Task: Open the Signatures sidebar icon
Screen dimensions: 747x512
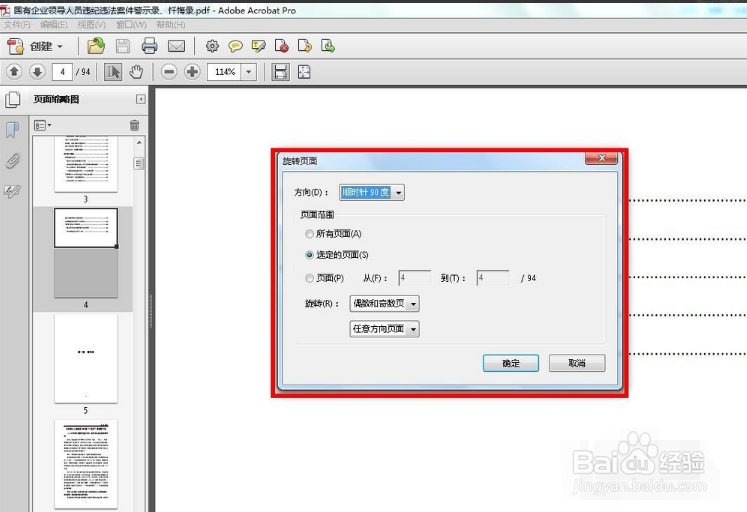Action: pyautogui.click(x=12, y=191)
